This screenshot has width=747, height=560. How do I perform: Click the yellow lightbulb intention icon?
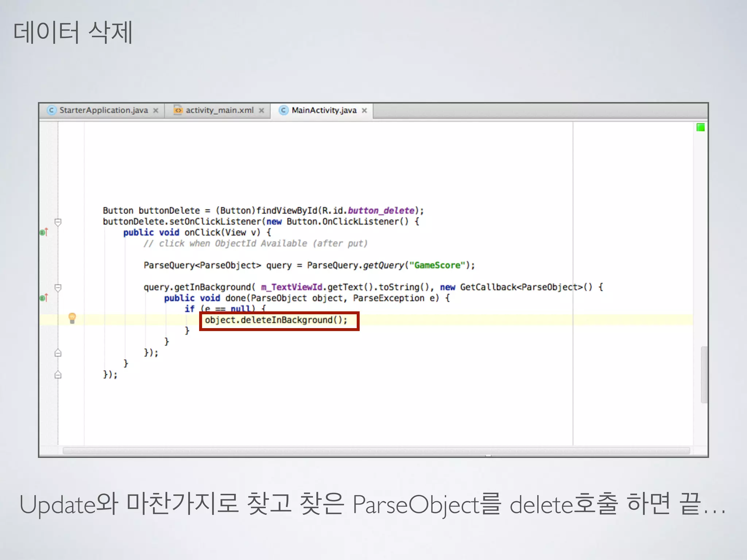pyautogui.click(x=72, y=318)
